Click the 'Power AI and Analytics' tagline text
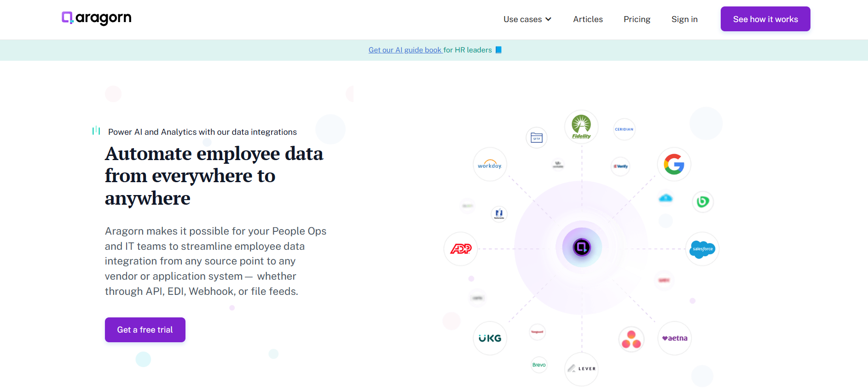 pos(203,132)
